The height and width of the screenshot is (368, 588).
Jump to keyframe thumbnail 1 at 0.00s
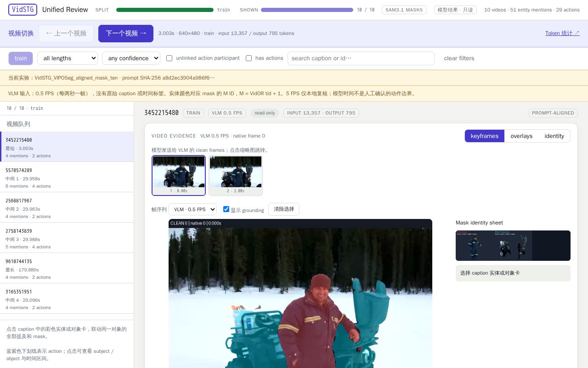pos(179,175)
